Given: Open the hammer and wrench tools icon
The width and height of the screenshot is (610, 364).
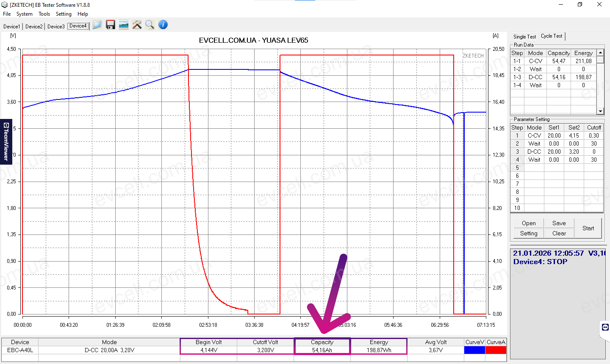Looking at the screenshot, I should click(x=137, y=25).
